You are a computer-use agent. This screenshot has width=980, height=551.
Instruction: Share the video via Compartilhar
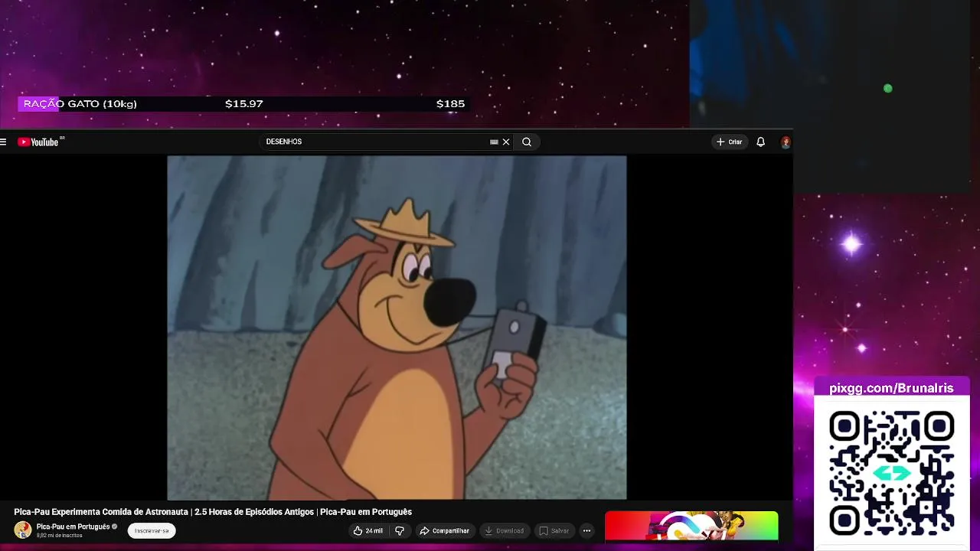444,530
